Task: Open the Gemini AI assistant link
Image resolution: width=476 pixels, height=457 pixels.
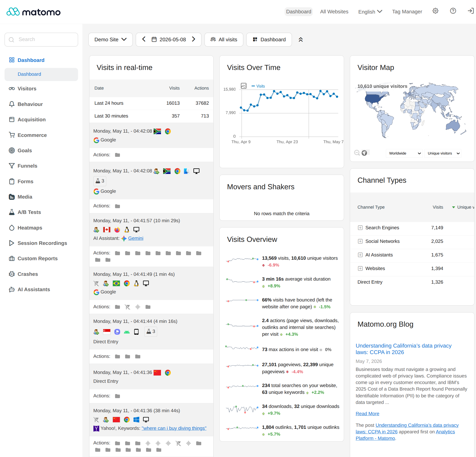Action: coord(136,238)
